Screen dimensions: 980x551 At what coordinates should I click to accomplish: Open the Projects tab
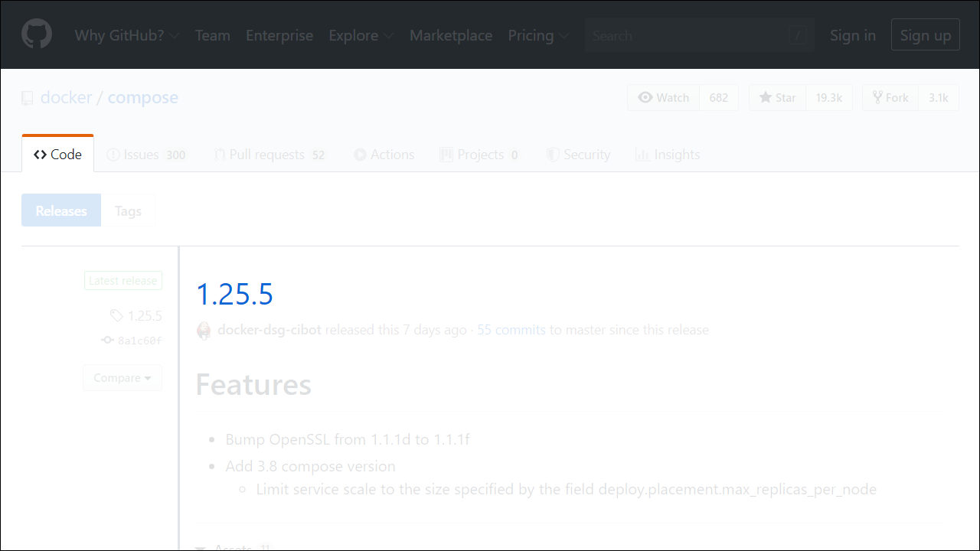(x=480, y=155)
